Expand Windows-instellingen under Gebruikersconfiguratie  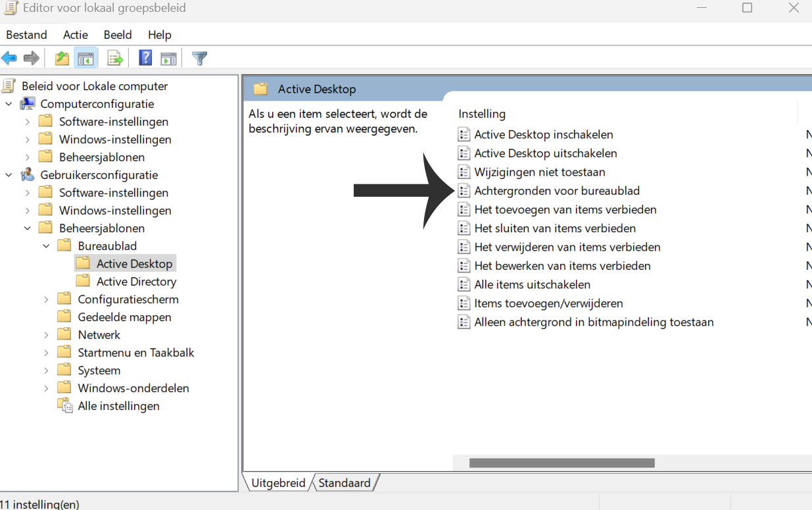(27, 211)
